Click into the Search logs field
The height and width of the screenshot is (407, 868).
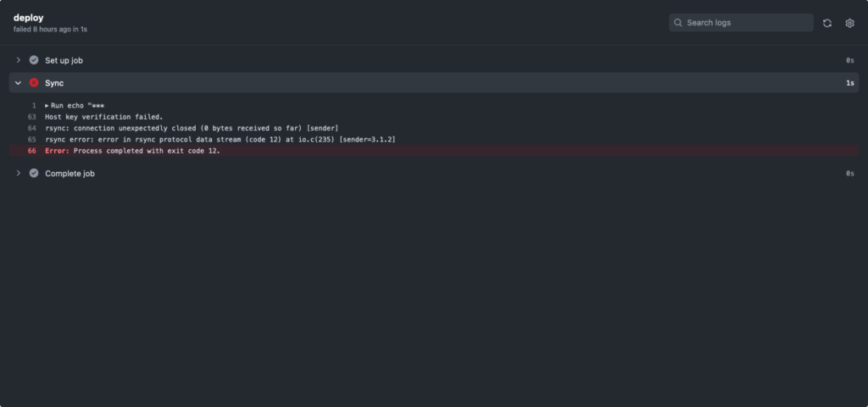741,23
